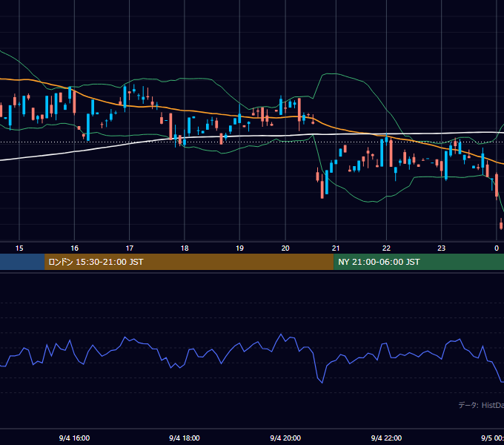The image size is (504, 445).
Task: Click the hour label 15 on the time axis
Action: [x=19, y=248]
